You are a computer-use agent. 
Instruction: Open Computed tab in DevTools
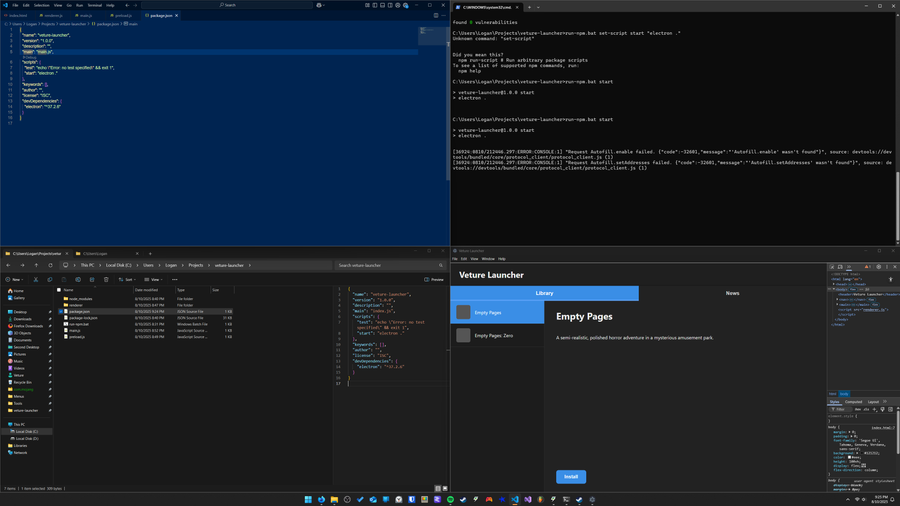coord(854,402)
